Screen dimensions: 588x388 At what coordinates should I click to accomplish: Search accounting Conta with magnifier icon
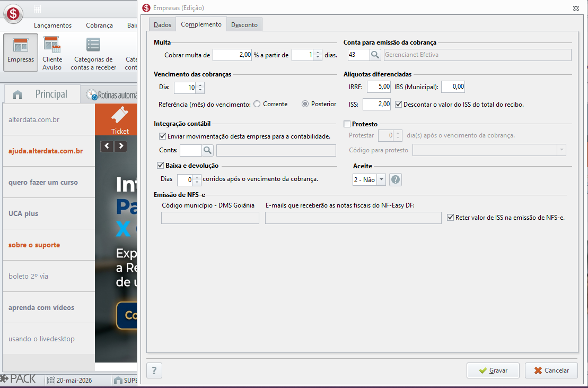[x=207, y=150]
